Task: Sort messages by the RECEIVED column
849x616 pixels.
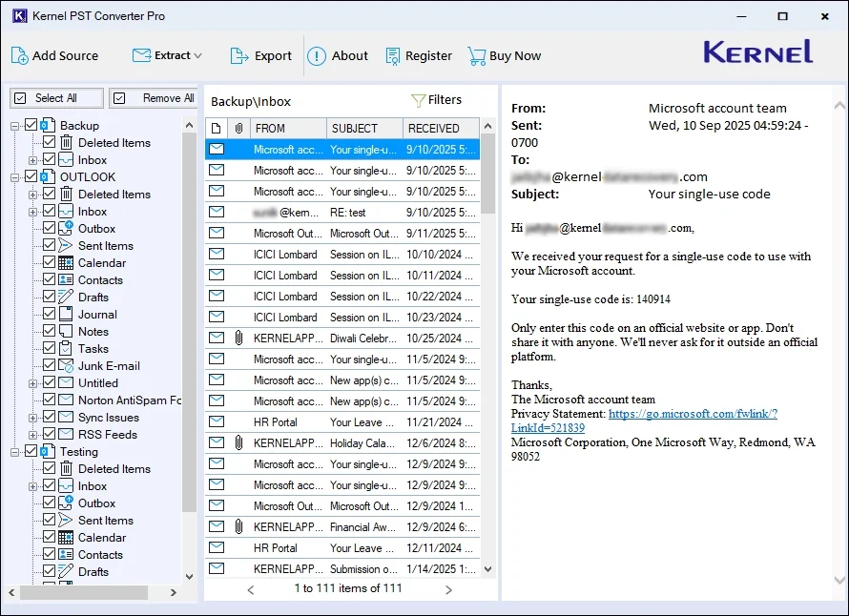Action: click(x=436, y=128)
